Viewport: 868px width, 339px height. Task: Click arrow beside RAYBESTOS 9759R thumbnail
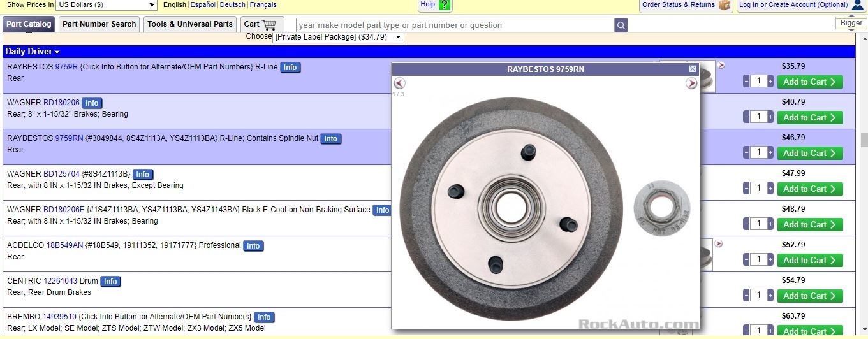(721, 65)
